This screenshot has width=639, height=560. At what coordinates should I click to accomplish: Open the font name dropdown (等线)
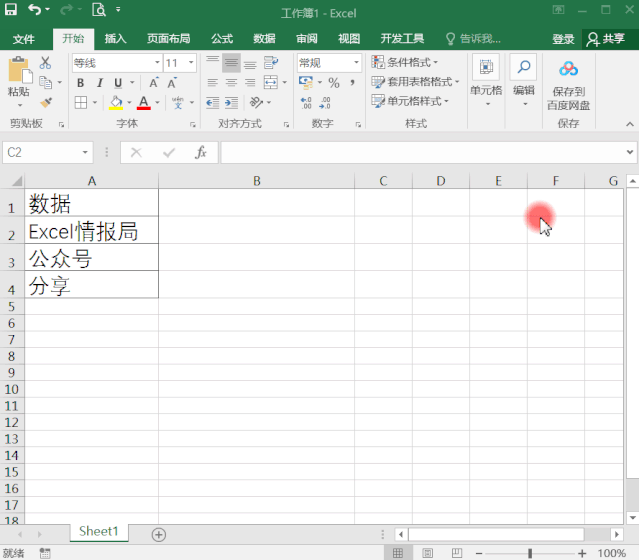pyautogui.click(x=157, y=63)
